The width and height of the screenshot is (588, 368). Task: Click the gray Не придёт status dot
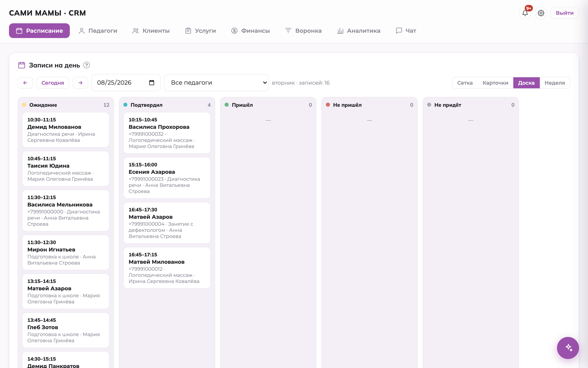coord(429,105)
